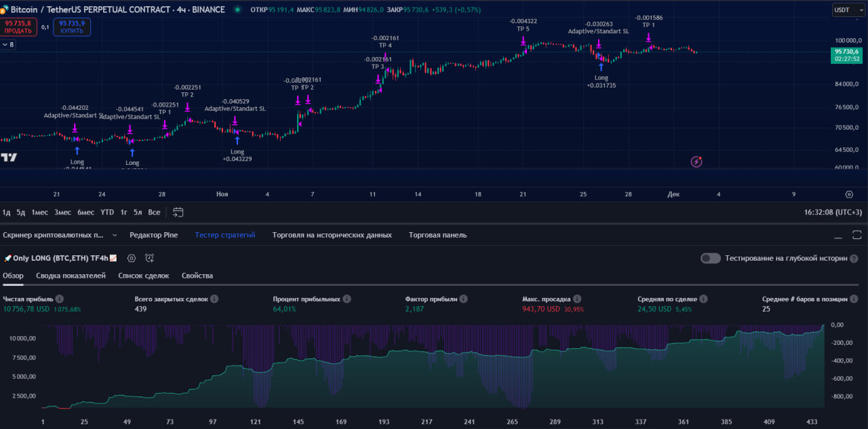
Task: Switch to Редактор Pine tab
Action: point(154,235)
